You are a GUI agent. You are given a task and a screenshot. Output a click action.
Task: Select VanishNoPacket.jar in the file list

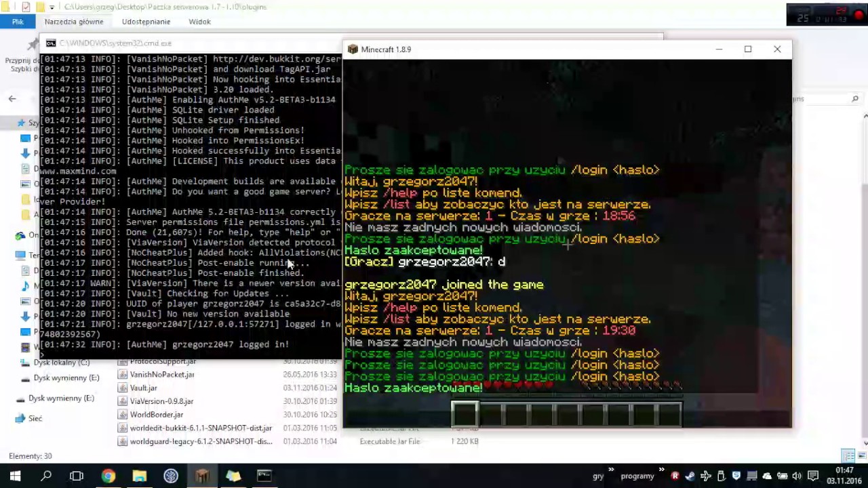click(x=162, y=375)
